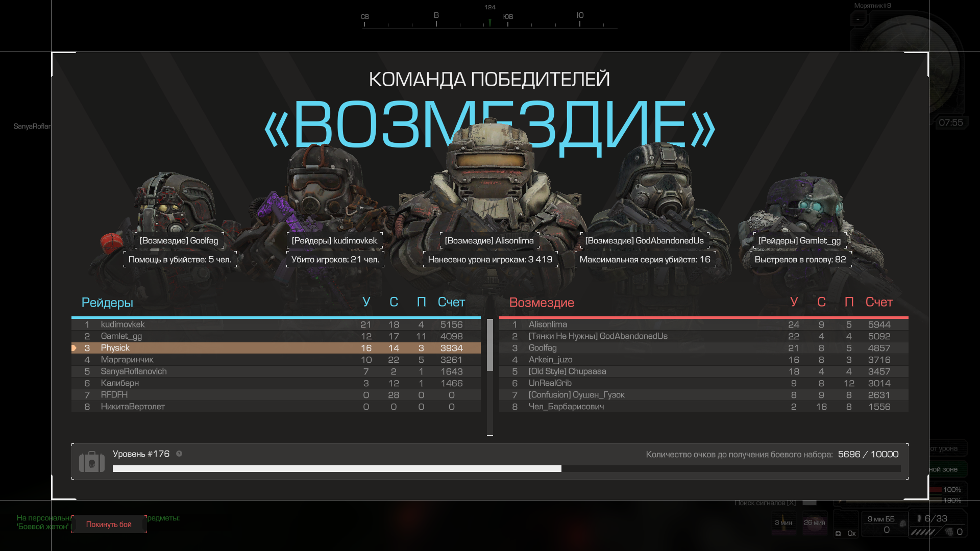Click the Goolfag character portrait
Screen dimensions: 980x551
click(x=176, y=204)
